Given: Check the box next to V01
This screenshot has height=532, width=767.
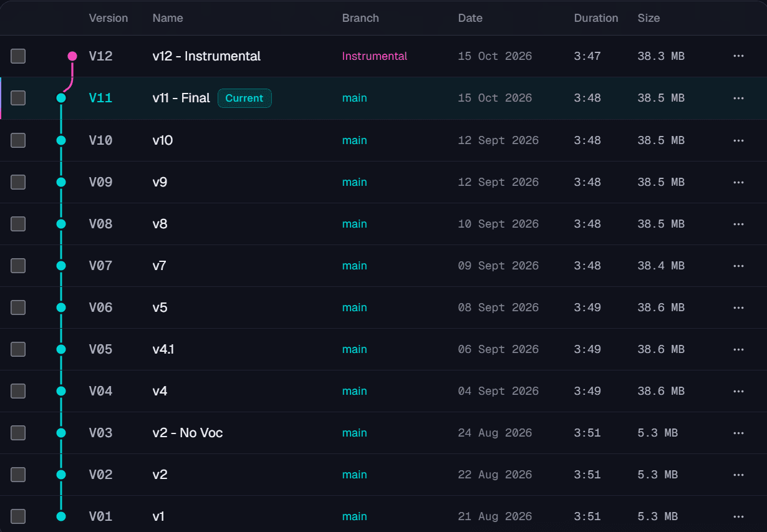Looking at the screenshot, I should point(18,516).
